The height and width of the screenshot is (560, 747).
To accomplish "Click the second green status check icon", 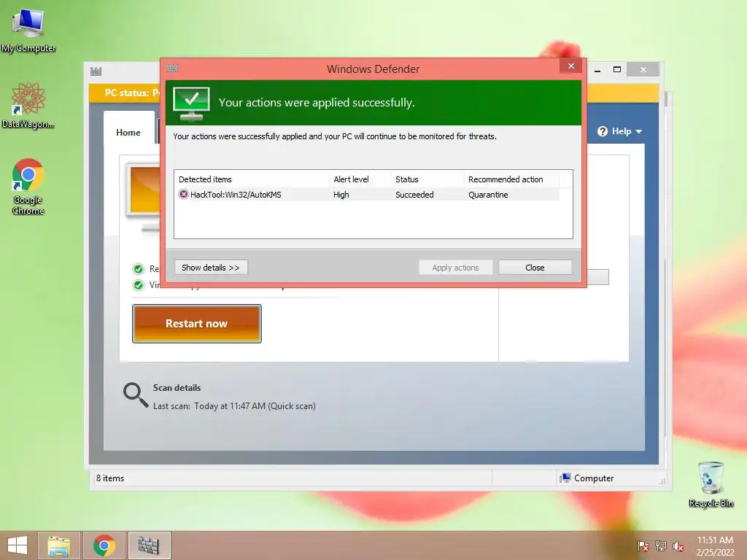I will click(138, 285).
